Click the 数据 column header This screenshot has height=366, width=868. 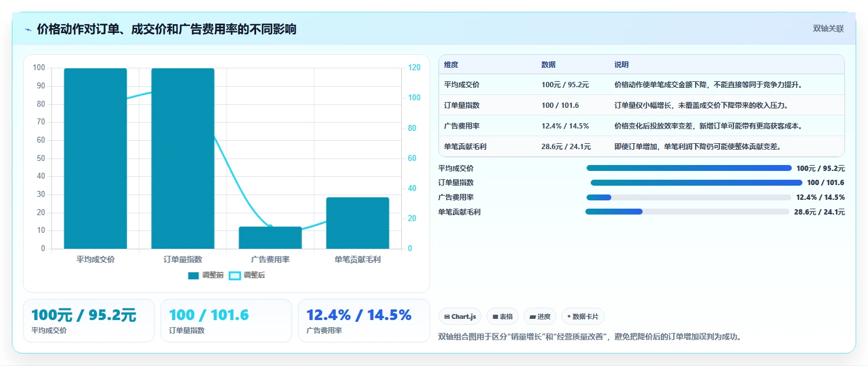pyautogui.click(x=548, y=64)
